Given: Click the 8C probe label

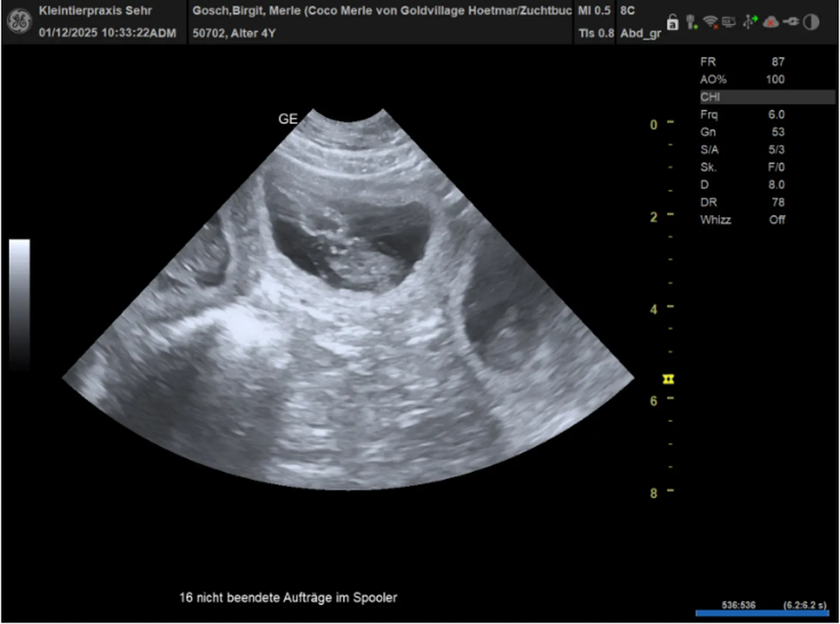Looking at the screenshot, I should tap(627, 11).
